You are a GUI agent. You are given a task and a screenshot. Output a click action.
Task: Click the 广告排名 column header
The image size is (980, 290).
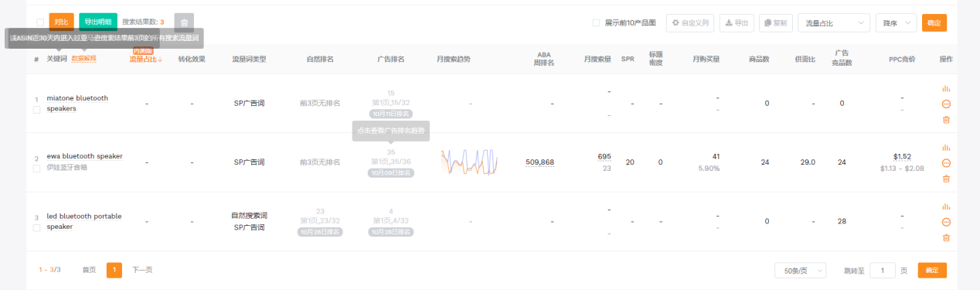click(x=390, y=59)
